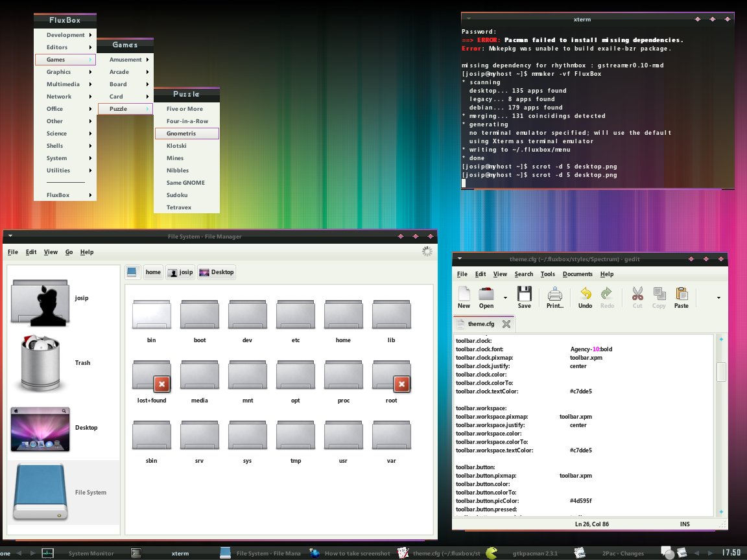The image size is (747, 560).
Task: Select Desktop shortcut in sidebar
Action: click(62, 428)
